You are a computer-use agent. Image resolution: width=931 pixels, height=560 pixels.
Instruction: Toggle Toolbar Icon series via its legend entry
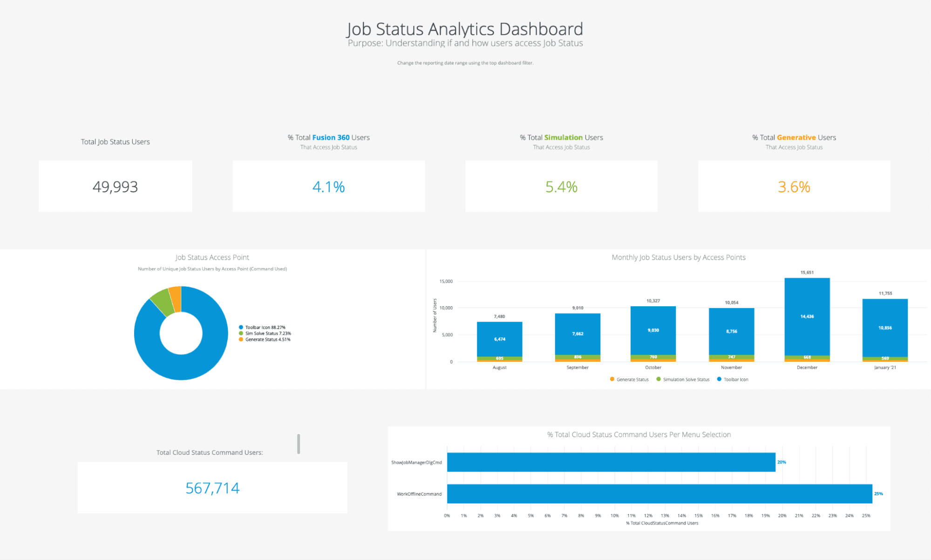(x=735, y=379)
